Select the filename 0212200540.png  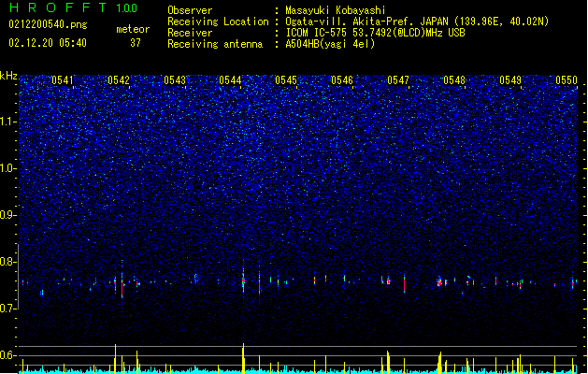tap(48, 24)
